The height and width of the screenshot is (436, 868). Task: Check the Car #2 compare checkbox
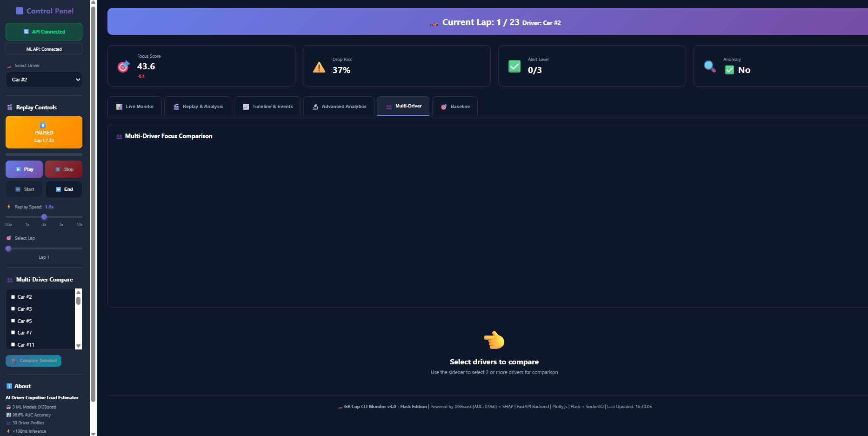click(13, 296)
